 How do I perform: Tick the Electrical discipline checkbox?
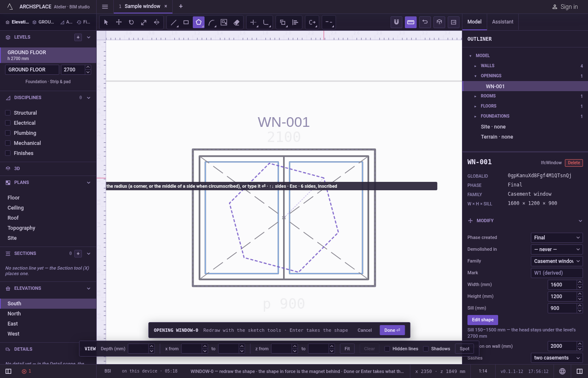point(8,123)
